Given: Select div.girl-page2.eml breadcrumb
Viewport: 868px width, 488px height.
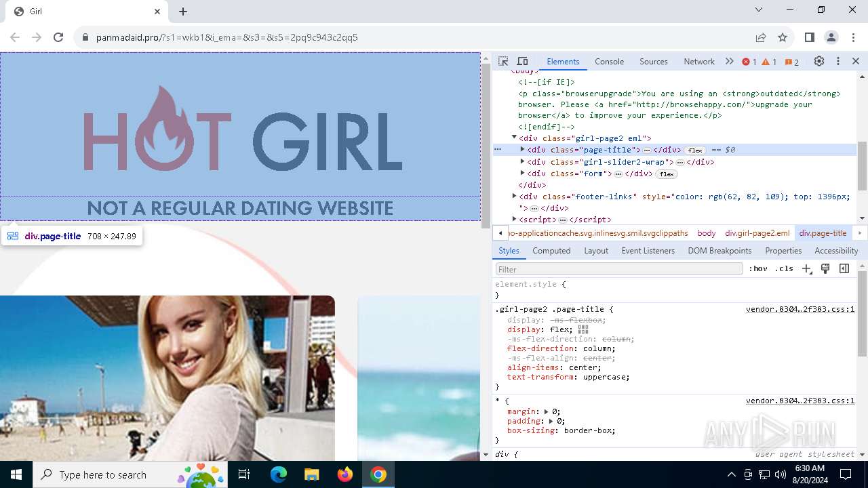Looking at the screenshot, I should click(x=757, y=233).
